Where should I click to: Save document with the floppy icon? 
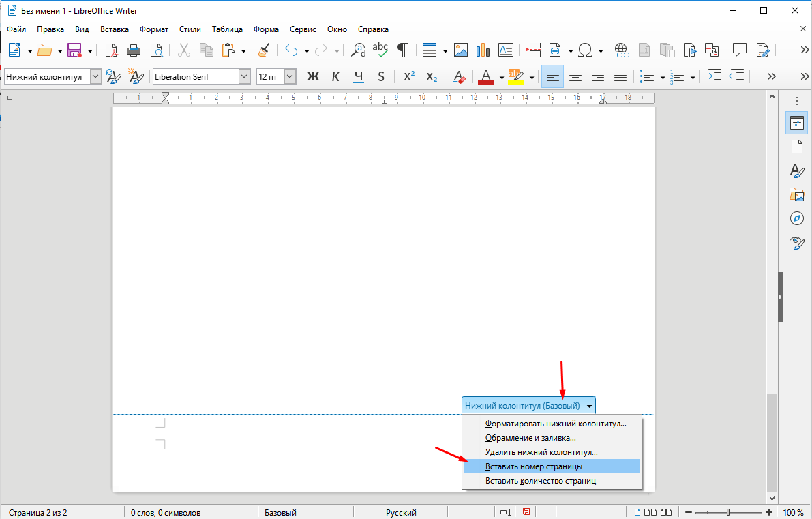[74, 50]
